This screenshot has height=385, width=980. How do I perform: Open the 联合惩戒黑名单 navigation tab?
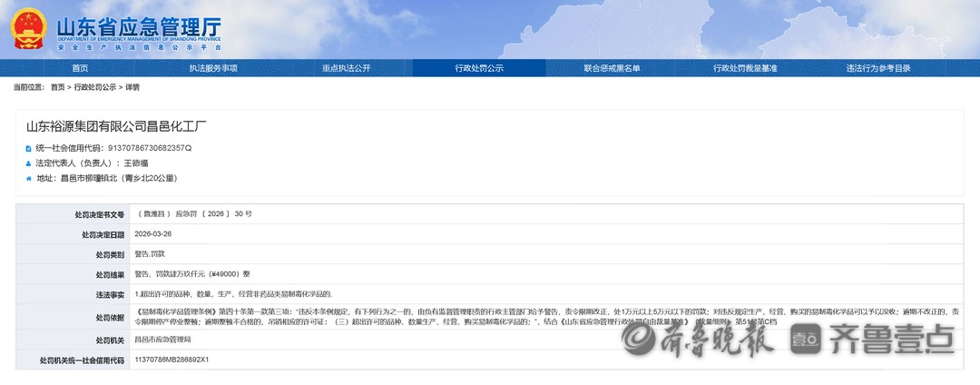pyautogui.click(x=612, y=68)
